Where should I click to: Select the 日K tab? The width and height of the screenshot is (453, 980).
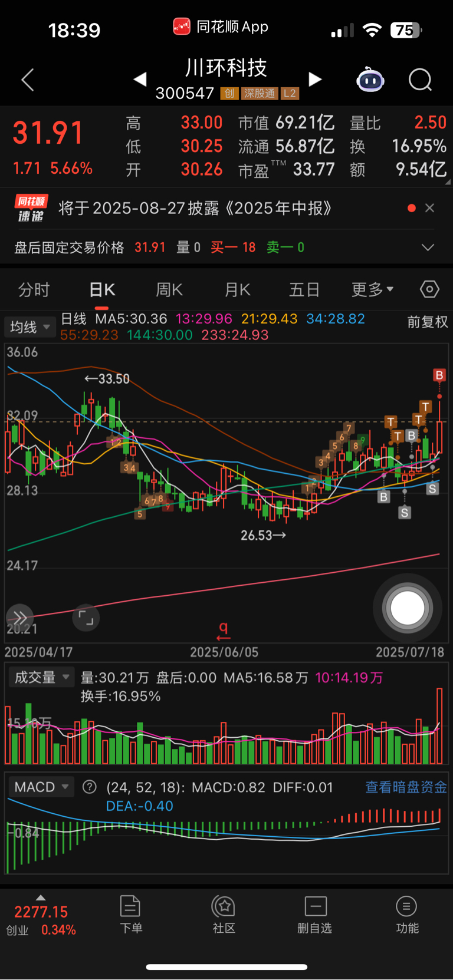(102, 290)
